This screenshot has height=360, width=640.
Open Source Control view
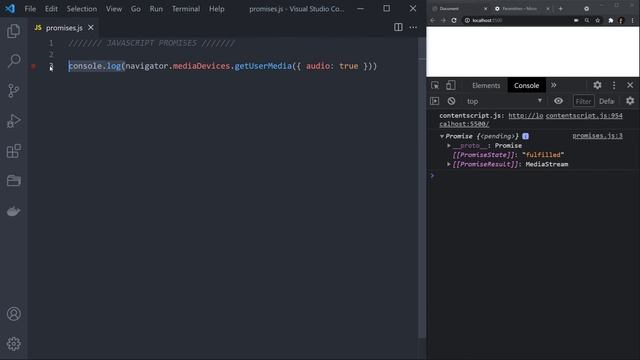point(13,91)
